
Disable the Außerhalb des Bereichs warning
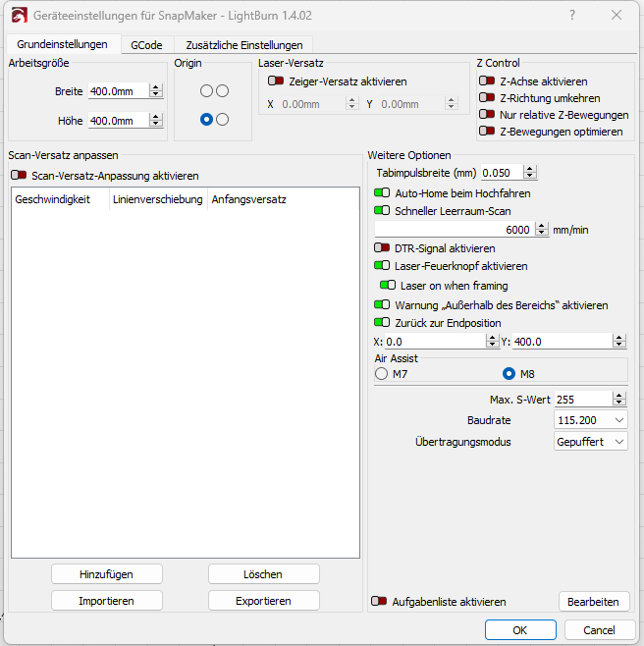click(382, 305)
